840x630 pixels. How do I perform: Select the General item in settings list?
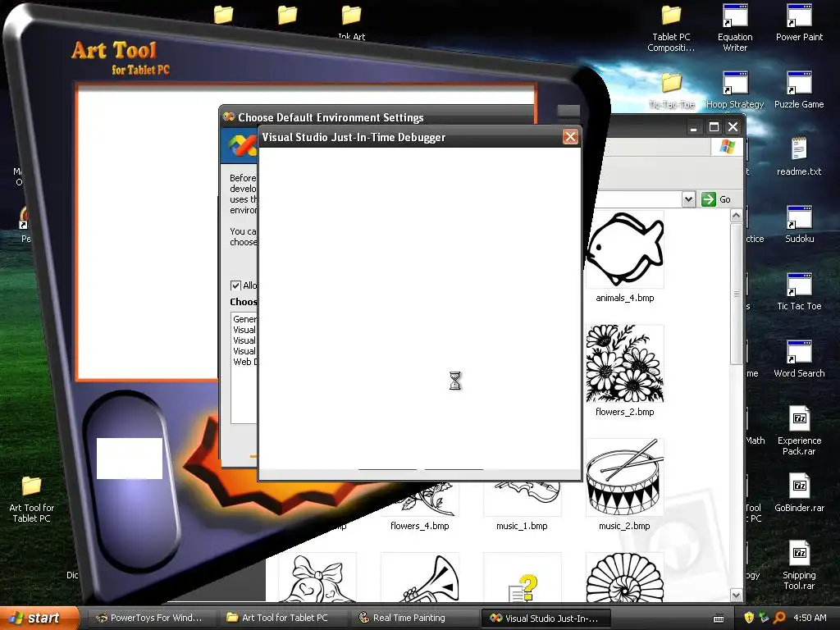pyautogui.click(x=244, y=319)
